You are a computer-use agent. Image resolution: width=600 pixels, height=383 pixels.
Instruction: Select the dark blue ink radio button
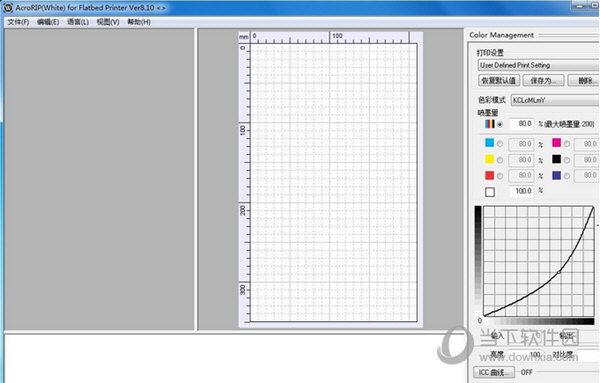[567, 176]
